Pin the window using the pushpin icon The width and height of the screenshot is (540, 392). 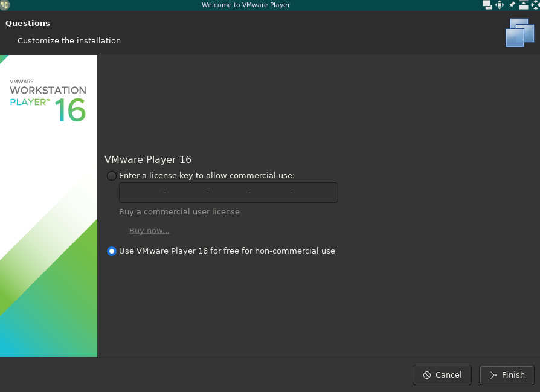click(x=512, y=5)
